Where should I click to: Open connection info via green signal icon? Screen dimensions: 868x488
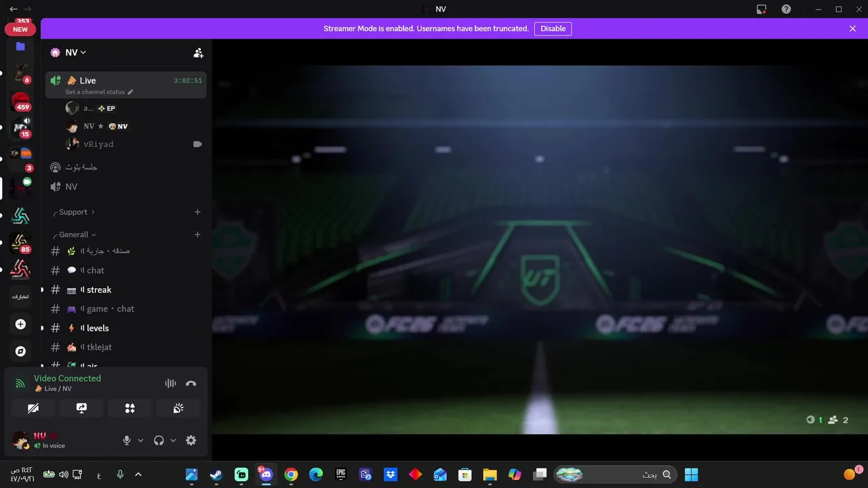click(x=20, y=384)
